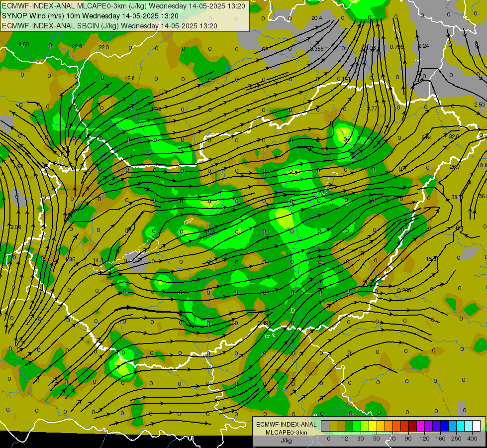Select the pure yellow legend swatch
This screenshot has width=487, height=448.
(x=373, y=426)
